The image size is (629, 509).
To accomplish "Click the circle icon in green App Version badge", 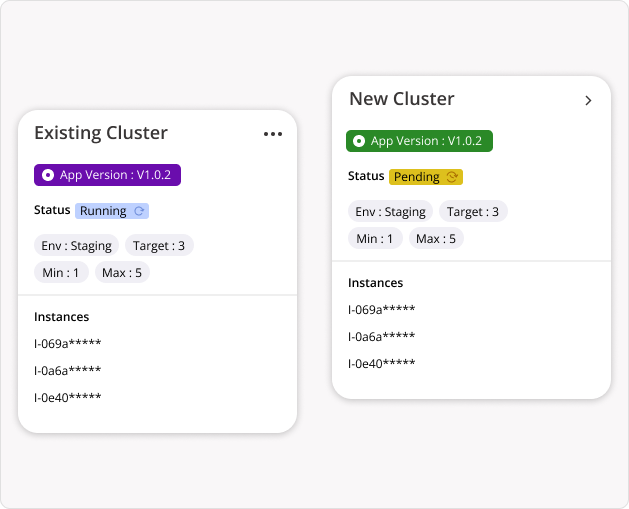I will click(359, 141).
